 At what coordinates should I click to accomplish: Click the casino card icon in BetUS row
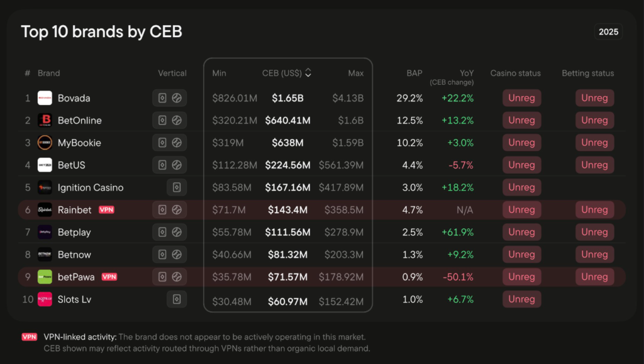click(162, 165)
